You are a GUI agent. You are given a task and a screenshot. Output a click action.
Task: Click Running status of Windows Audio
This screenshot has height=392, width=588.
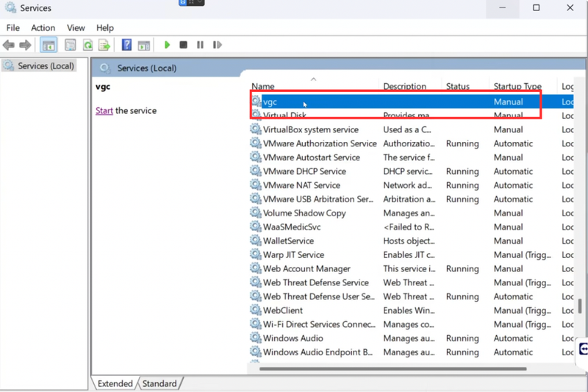click(x=462, y=338)
